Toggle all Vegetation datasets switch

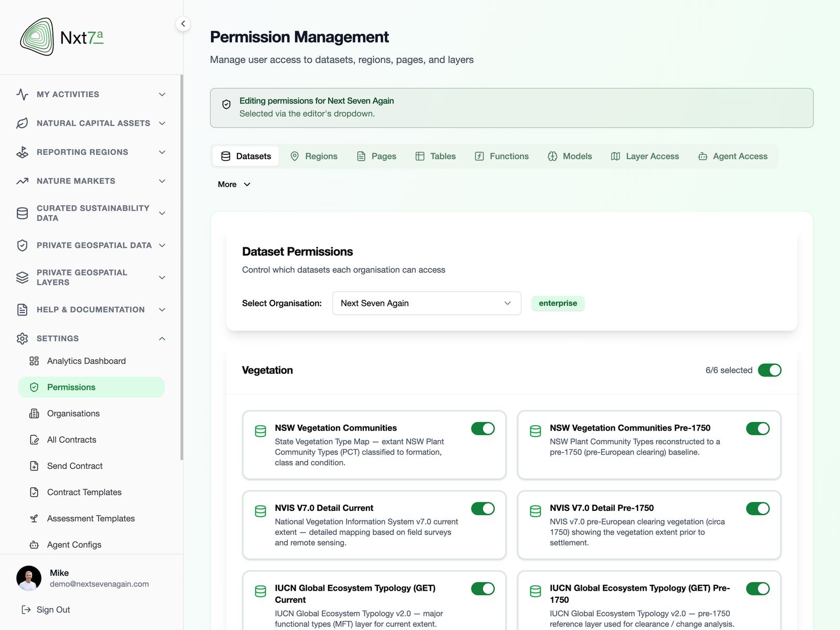pyautogui.click(x=770, y=370)
